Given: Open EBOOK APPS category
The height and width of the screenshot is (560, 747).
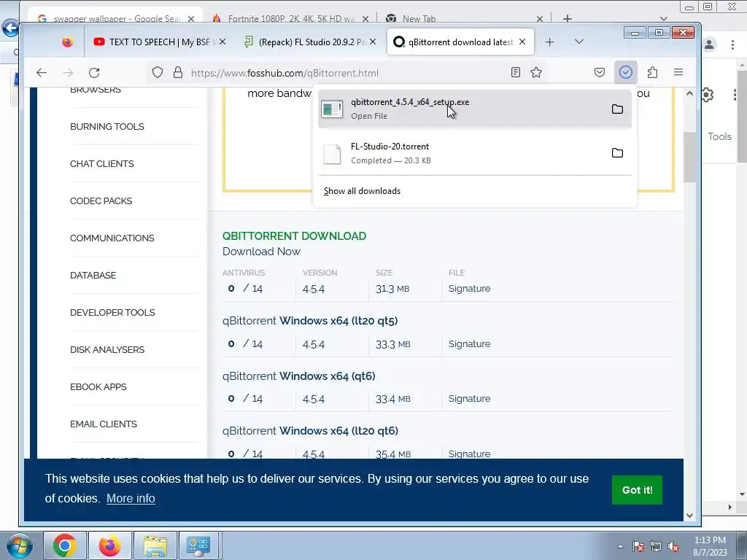Looking at the screenshot, I should click(98, 386).
